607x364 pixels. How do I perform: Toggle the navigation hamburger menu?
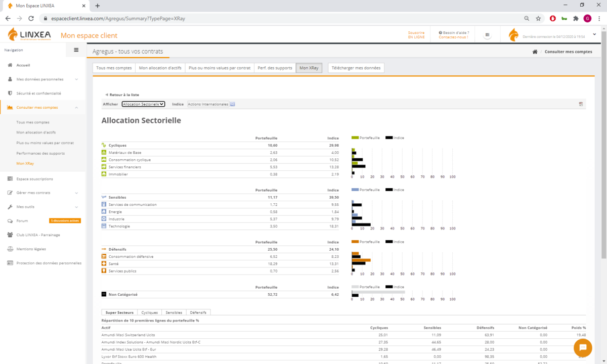point(76,50)
